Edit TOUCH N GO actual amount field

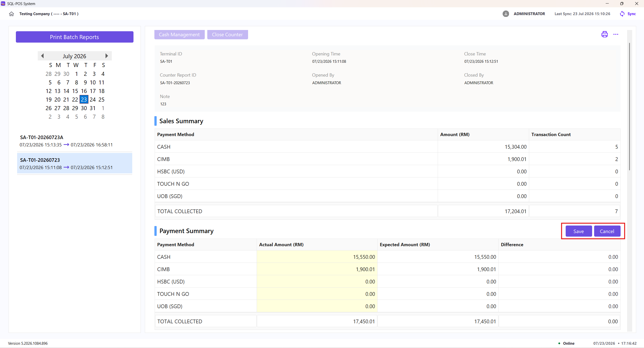tap(317, 294)
